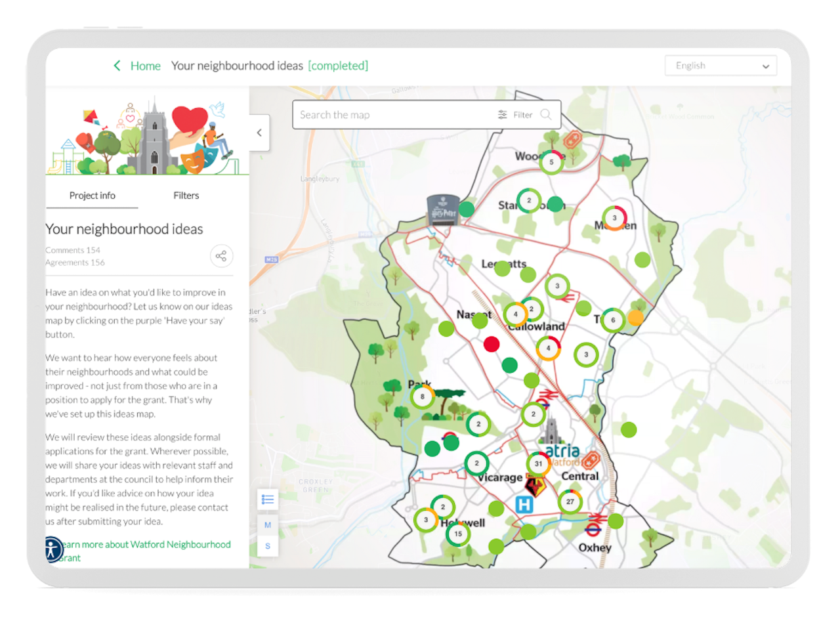The width and height of the screenshot is (840, 619).
Task: Click the Watford FC badge icon
Action: click(535, 486)
